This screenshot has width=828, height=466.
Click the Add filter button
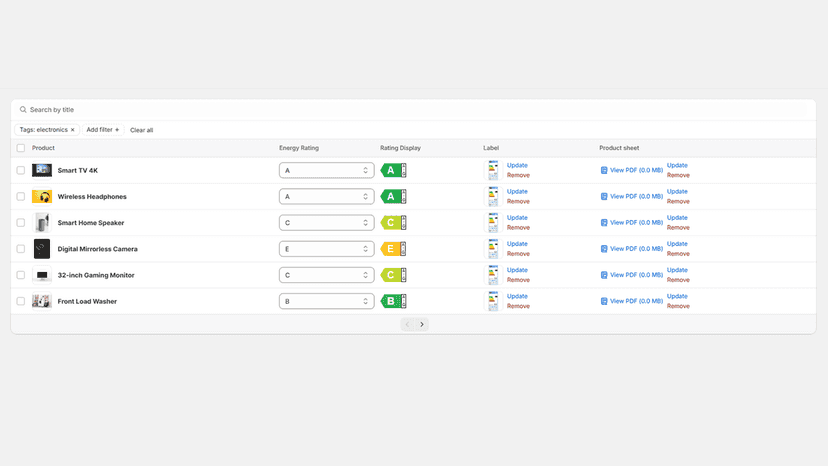[103, 130]
